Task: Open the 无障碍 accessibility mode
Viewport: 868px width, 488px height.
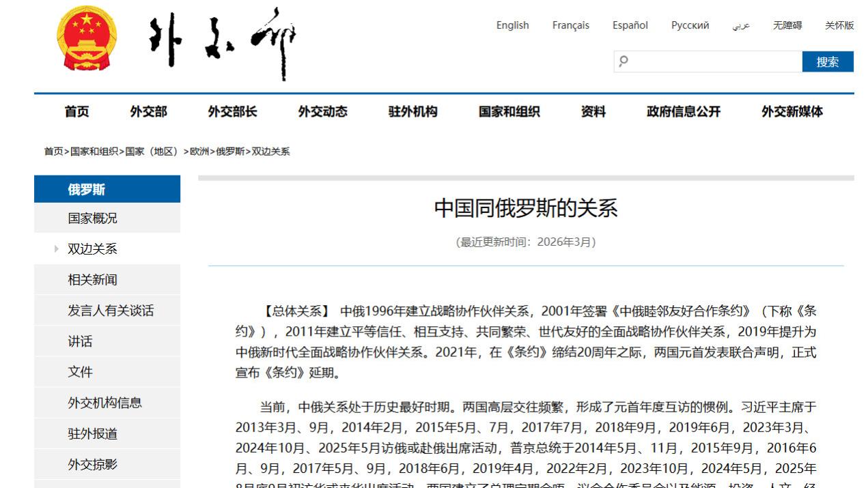Action: [x=787, y=25]
